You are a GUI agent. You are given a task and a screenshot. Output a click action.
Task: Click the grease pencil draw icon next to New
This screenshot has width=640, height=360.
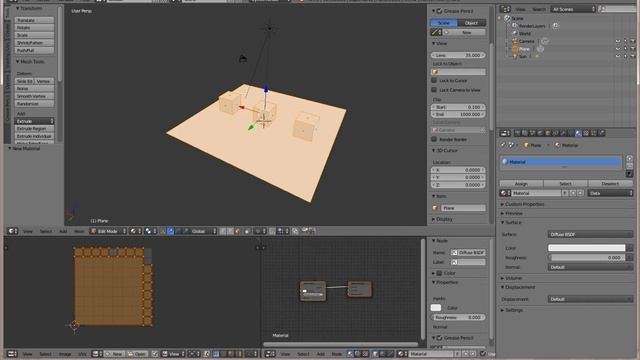coord(435,32)
